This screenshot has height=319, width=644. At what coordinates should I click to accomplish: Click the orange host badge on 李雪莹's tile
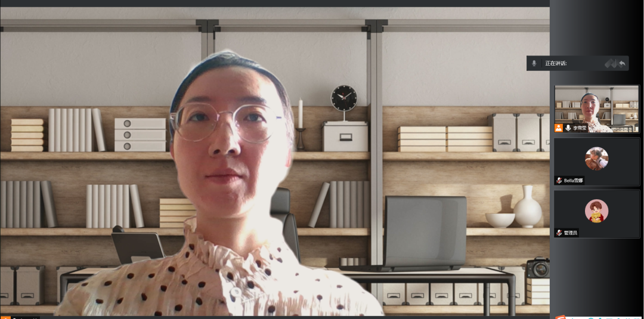click(x=559, y=128)
